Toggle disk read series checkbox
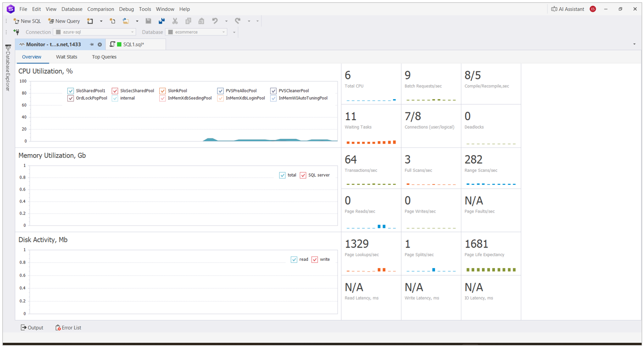Viewport: 644px width, 347px height. pos(294,259)
